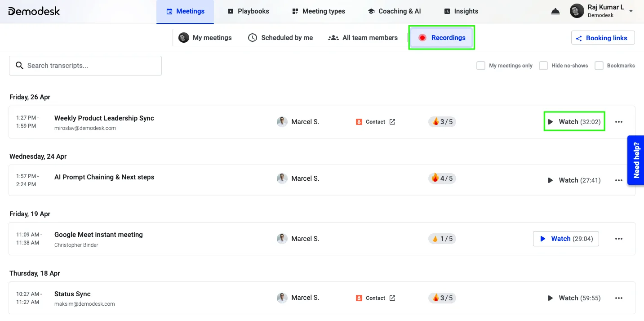Watch AI Prompt Chaining recording
The width and height of the screenshot is (644, 321).
tap(574, 180)
